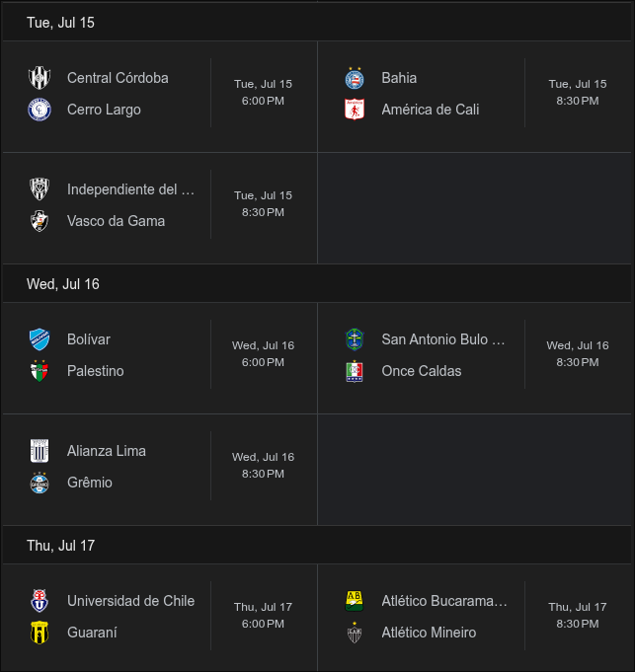
Task: Click the Cerro Largo club badge
Action: (40, 110)
